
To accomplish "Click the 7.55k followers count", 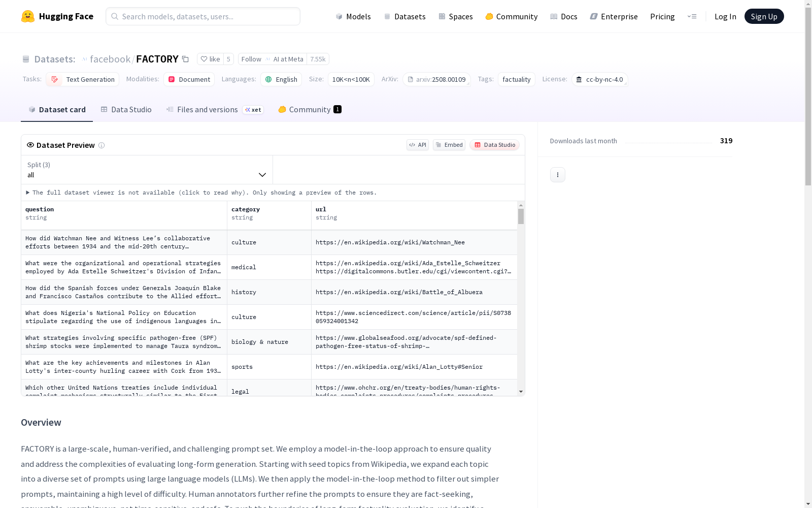I will pos(318,59).
